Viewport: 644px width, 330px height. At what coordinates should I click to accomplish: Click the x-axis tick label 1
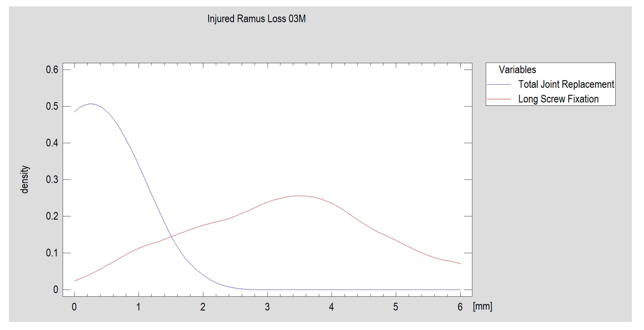[x=138, y=307]
